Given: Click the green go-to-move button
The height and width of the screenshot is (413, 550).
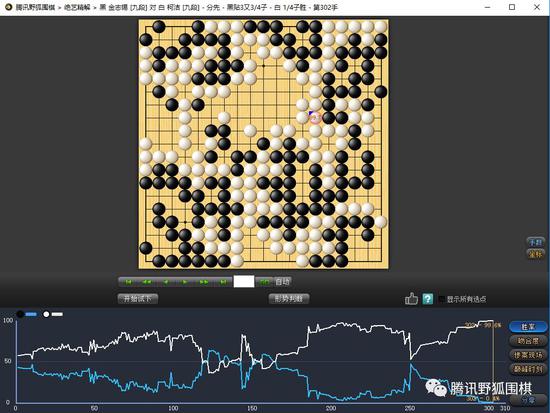Looking at the screenshot, I should (x=264, y=282).
